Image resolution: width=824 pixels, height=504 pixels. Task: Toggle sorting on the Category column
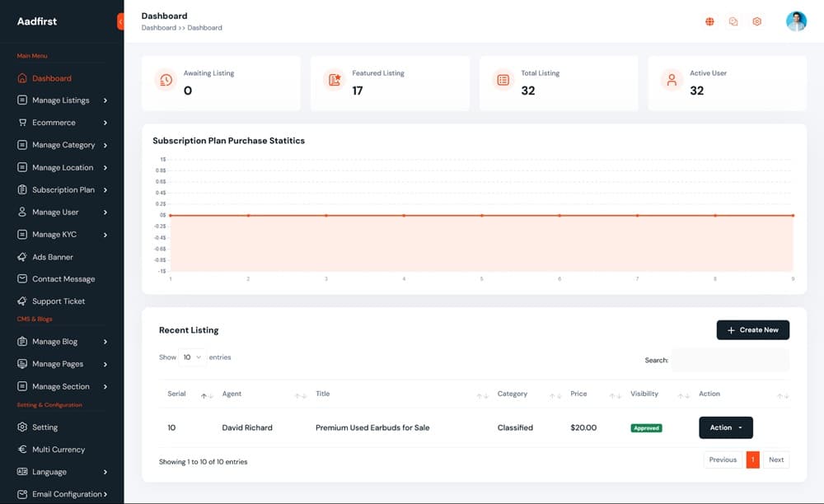[555, 396]
